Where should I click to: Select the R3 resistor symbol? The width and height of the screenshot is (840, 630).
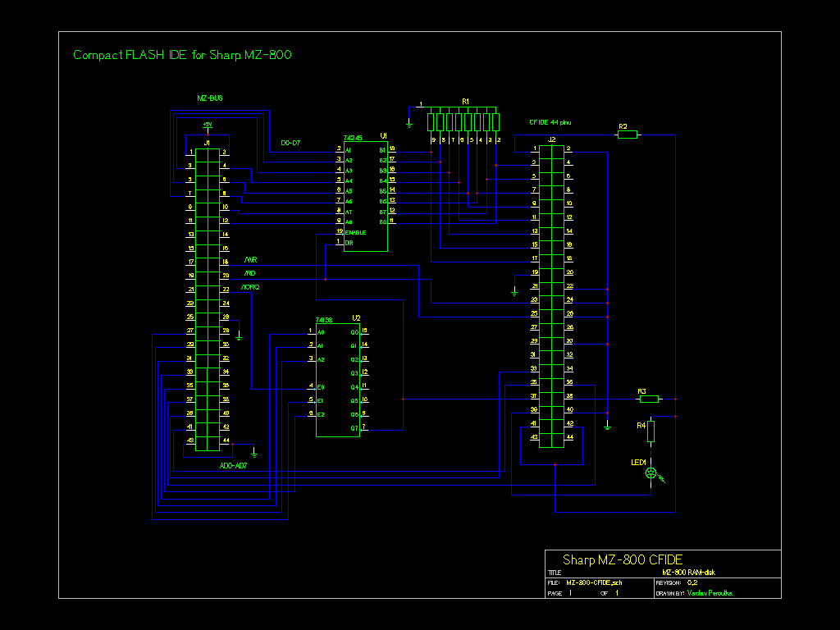(649, 399)
